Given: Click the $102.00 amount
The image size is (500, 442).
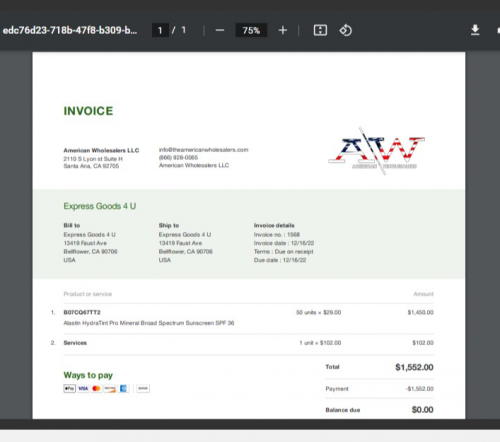Looking at the screenshot, I should point(423,343).
